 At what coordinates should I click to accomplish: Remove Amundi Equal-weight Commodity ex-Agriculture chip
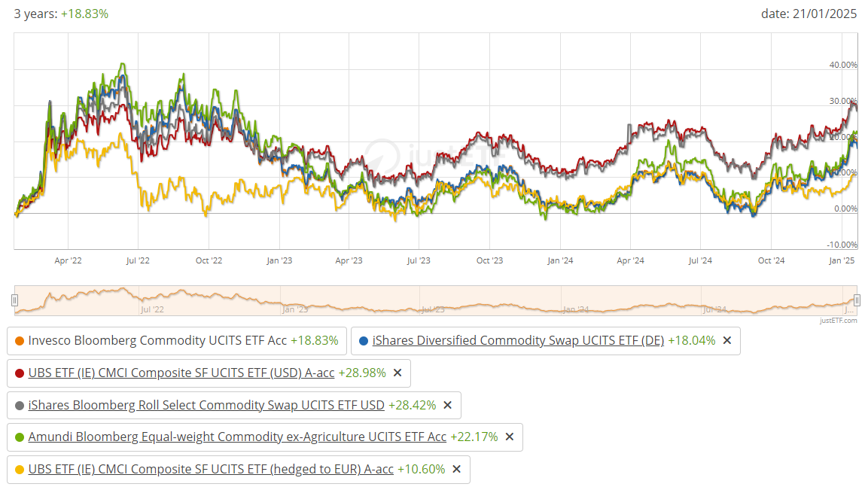point(509,437)
